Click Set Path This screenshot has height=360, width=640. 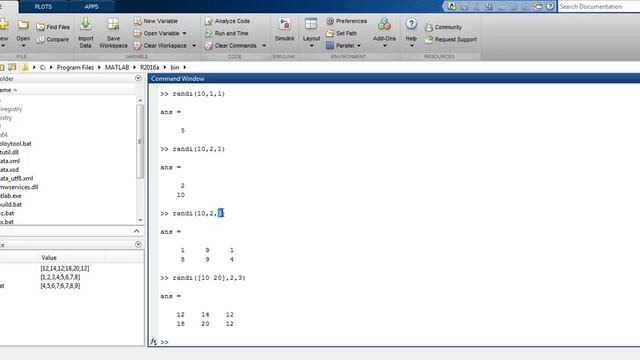click(342, 33)
